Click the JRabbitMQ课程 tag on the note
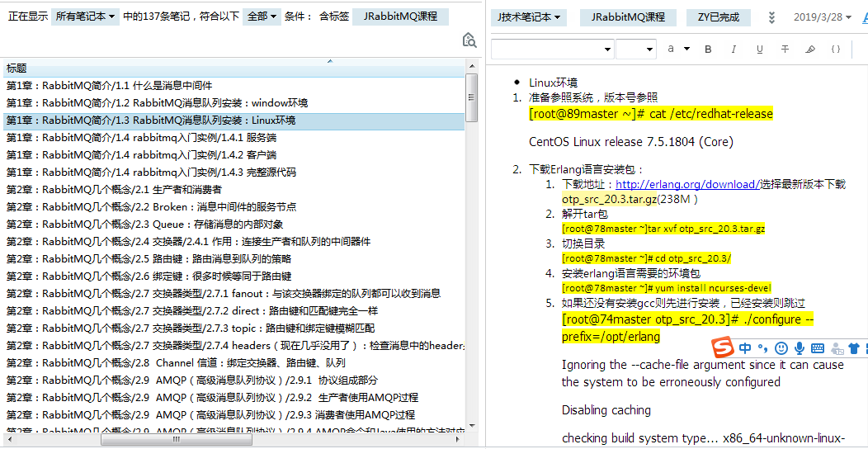The height and width of the screenshot is (449, 868). [x=628, y=17]
